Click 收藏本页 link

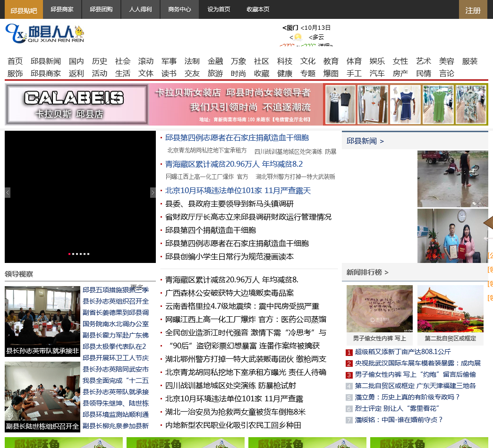click(x=258, y=9)
